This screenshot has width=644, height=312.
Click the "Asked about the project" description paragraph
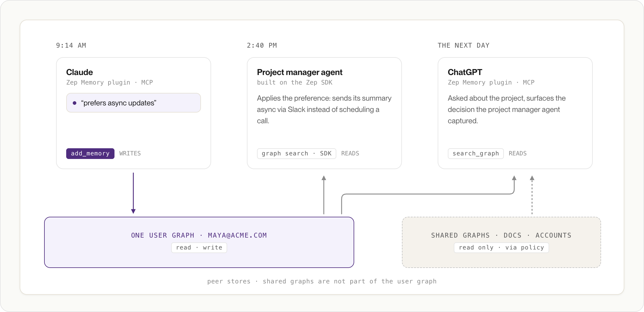507,110
